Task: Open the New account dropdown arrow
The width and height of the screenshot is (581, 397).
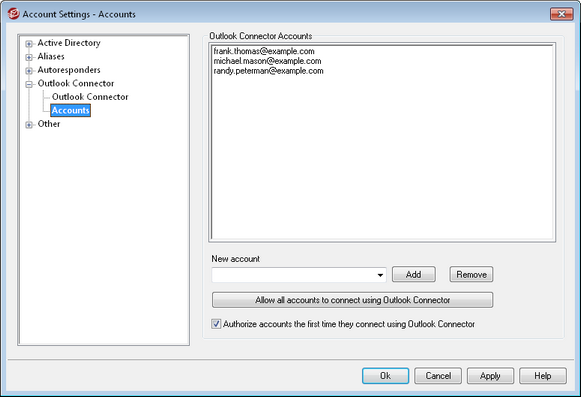Action: (380, 275)
